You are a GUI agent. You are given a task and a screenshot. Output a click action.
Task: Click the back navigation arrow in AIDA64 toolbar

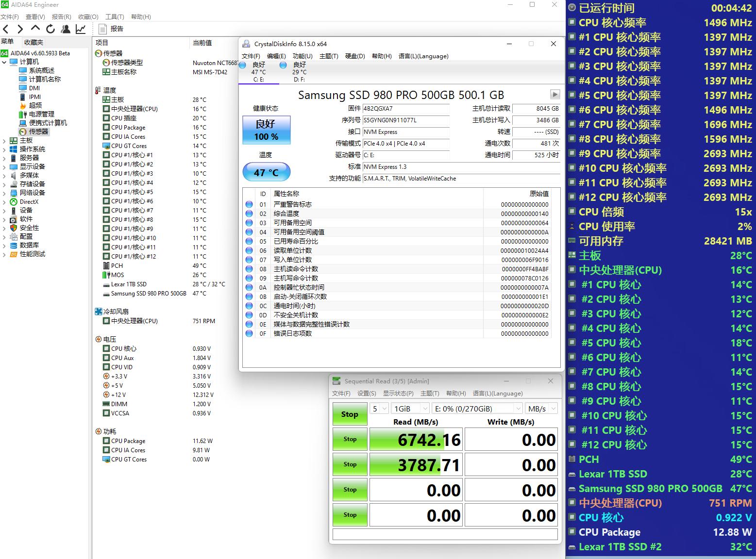pos(5,29)
